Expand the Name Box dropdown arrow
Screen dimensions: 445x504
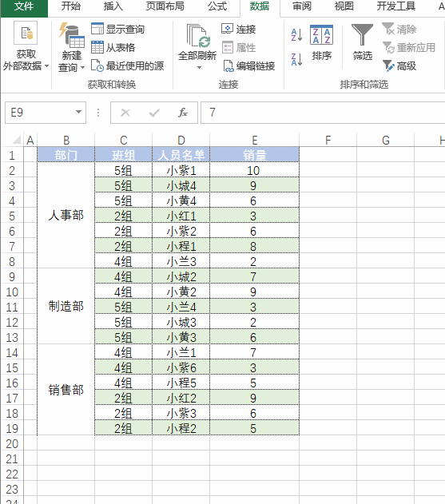pos(78,112)
